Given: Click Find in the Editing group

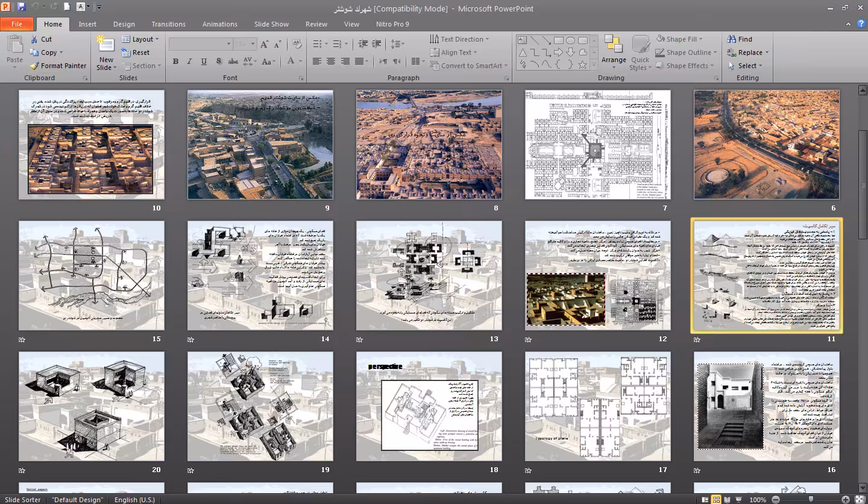Looking at the screenshot, I should (x=740, y=39).
